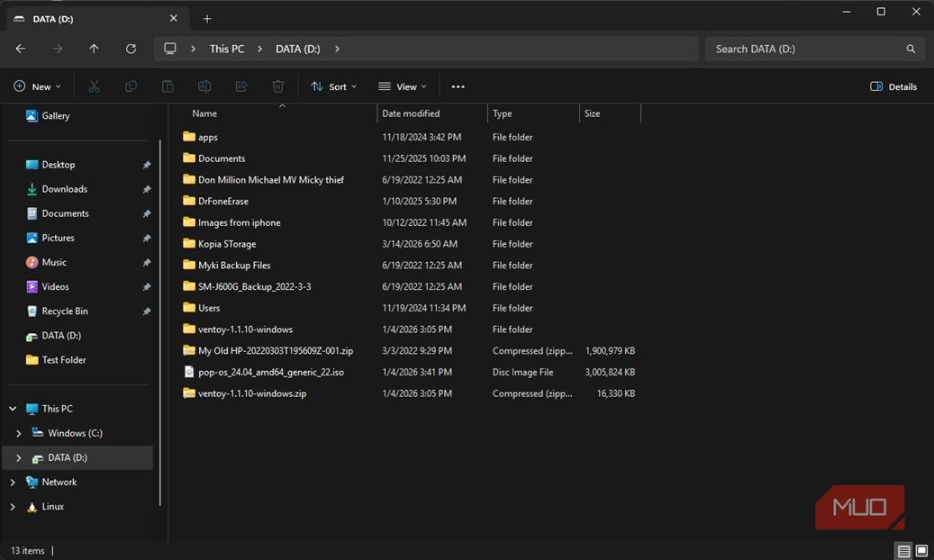Toggle the Details pane button

coord(893,86)
